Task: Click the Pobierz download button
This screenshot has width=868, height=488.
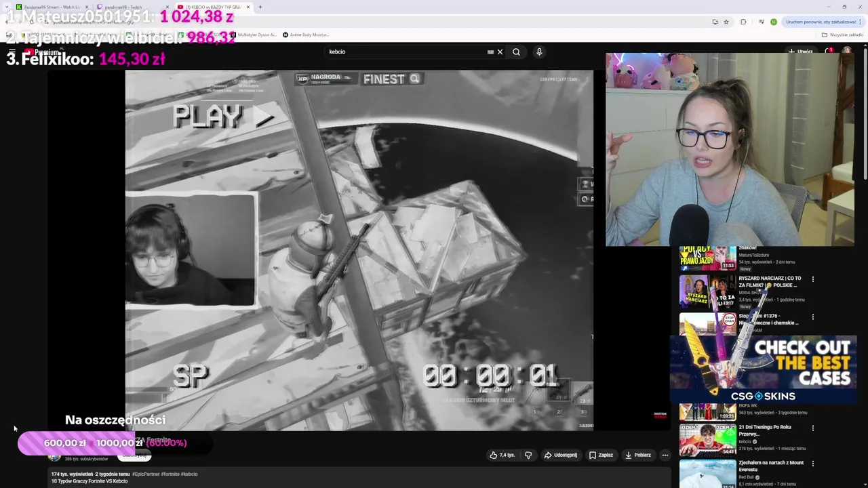Action: click(x=638, y=455)
